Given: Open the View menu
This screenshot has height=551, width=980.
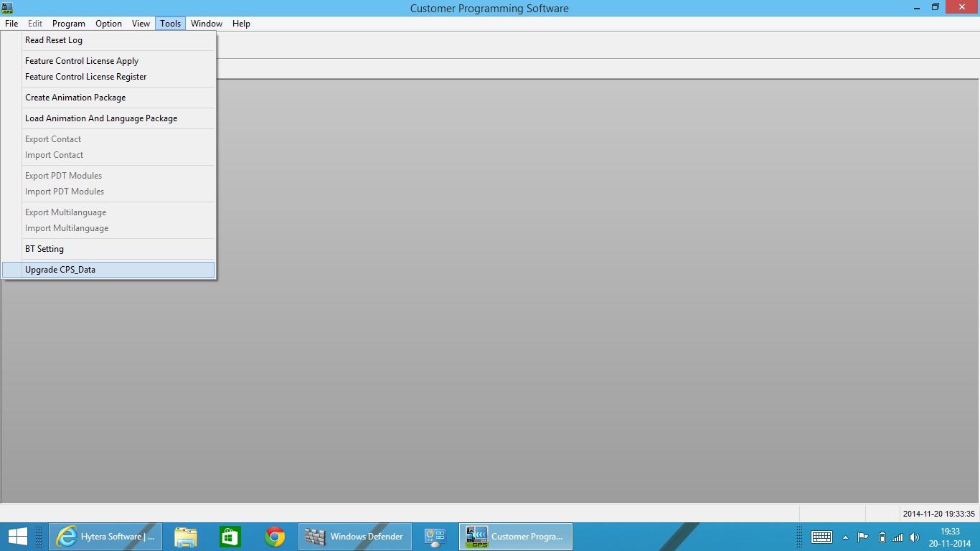Looking at the screenshot, I should pos(141,24).
